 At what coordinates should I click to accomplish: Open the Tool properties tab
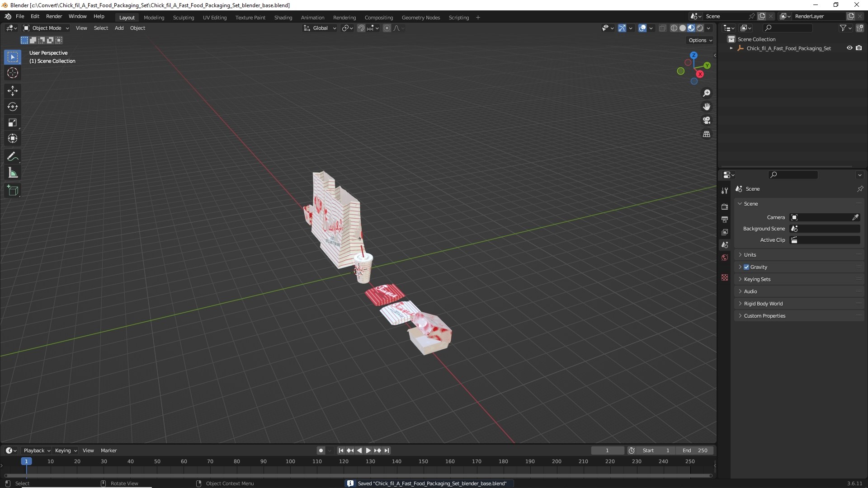click(725, 191)
